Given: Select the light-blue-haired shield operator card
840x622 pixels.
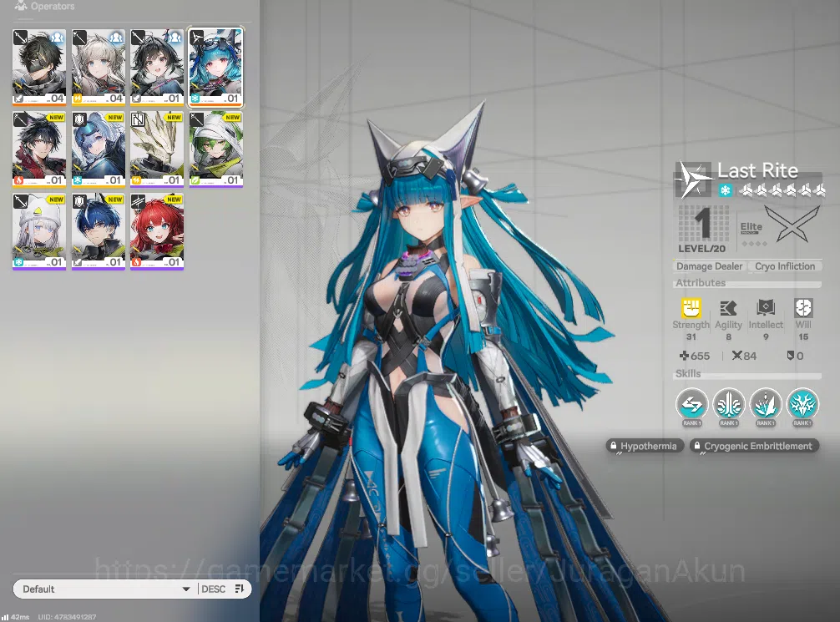Looking at the screenshot, I should [x=98, y=149].
